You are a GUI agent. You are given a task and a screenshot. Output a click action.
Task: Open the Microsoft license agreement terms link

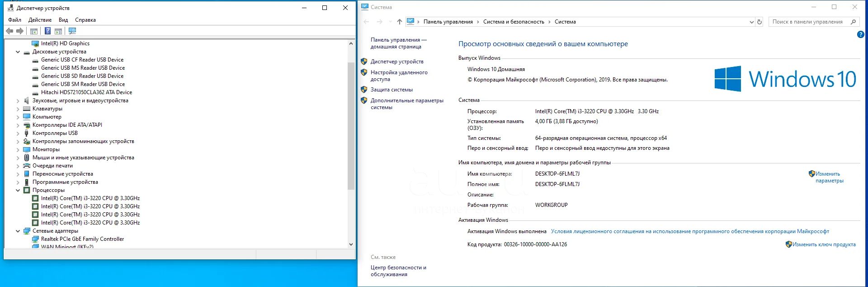(690, 231)
